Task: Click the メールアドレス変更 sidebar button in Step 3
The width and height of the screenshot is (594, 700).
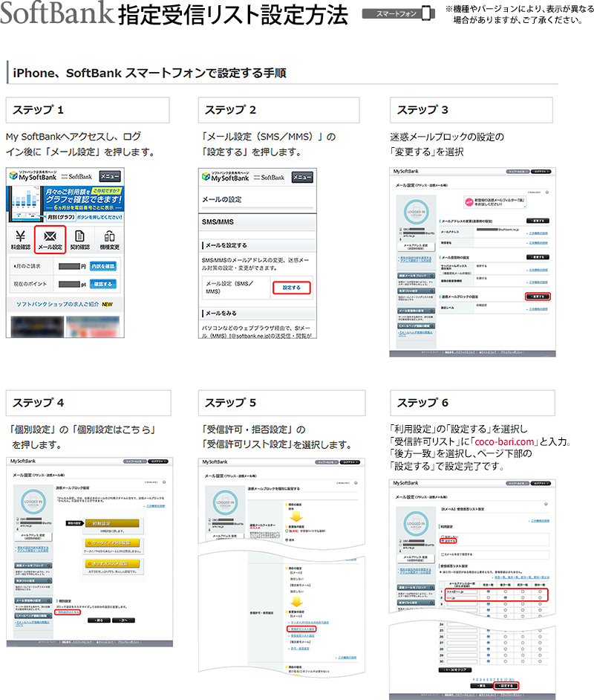Action: pos(416,247)
